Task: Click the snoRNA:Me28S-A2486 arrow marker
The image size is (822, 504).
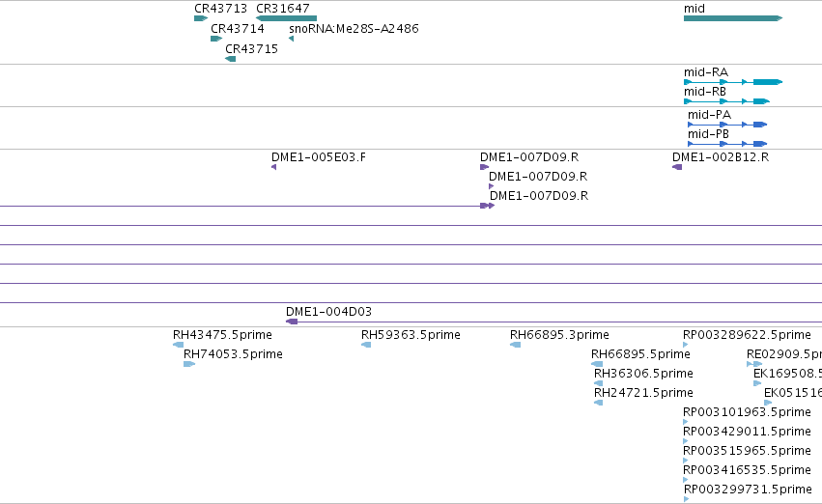Action: coord(292,39)
